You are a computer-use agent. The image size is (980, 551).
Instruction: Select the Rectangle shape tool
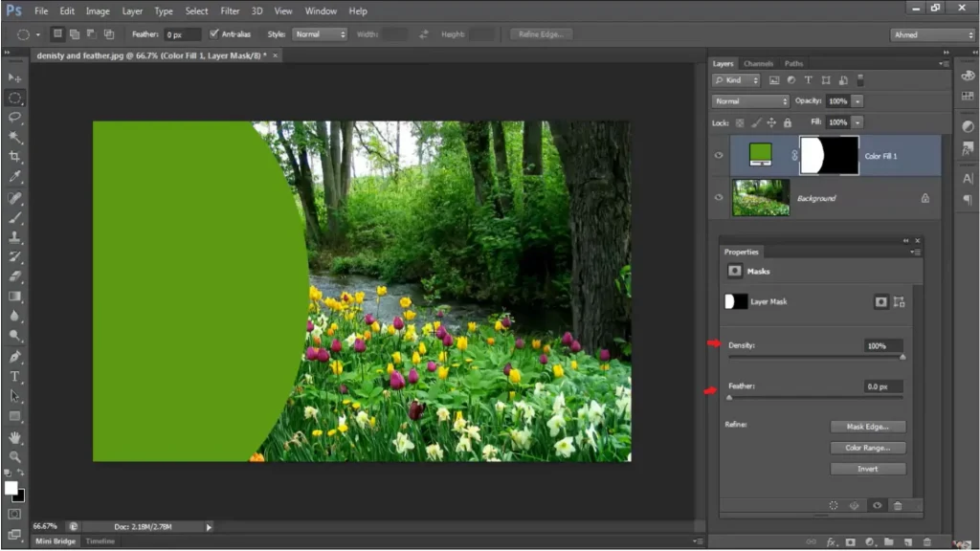(x=15, y=416)
